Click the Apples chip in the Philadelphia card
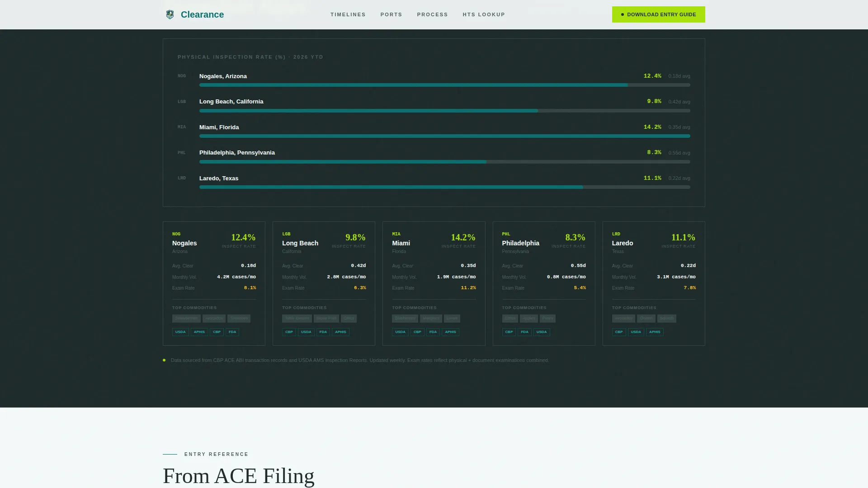The width and height of the screenshot is (868, 488). click(x=529, y=319)
